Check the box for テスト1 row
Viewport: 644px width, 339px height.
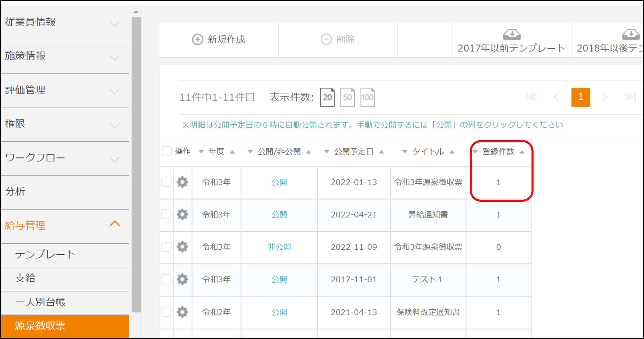(x=166, y=279)
